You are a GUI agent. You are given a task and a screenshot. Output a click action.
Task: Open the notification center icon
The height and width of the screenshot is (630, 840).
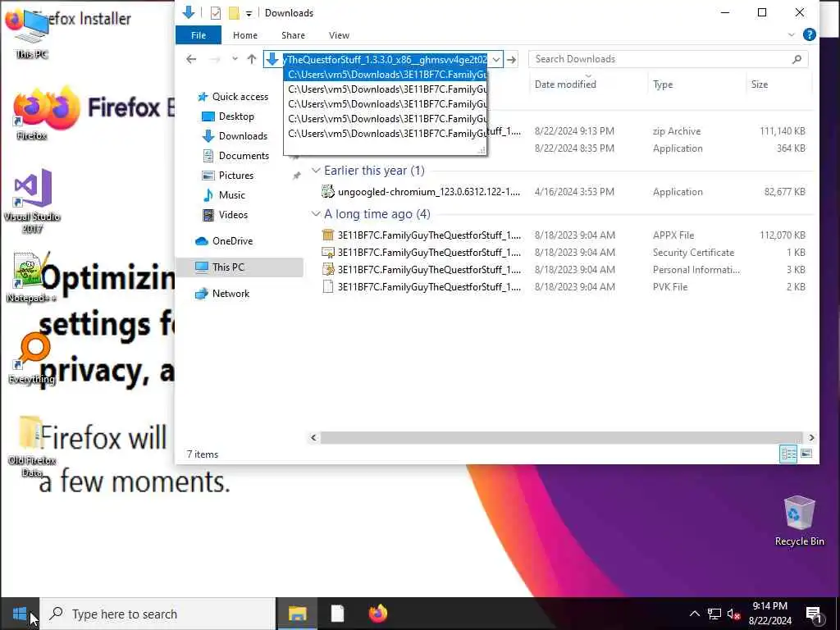click(x=814, y=614)
